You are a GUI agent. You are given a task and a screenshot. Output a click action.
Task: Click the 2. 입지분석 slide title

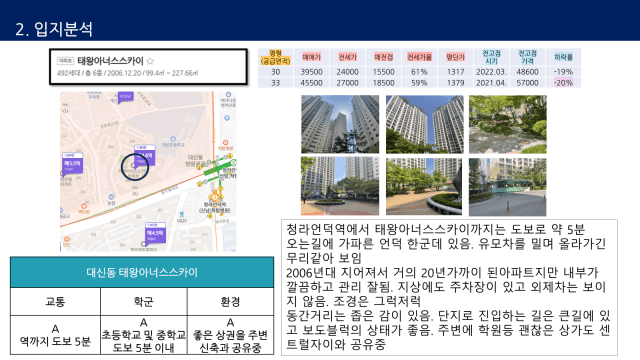point(54,29)
